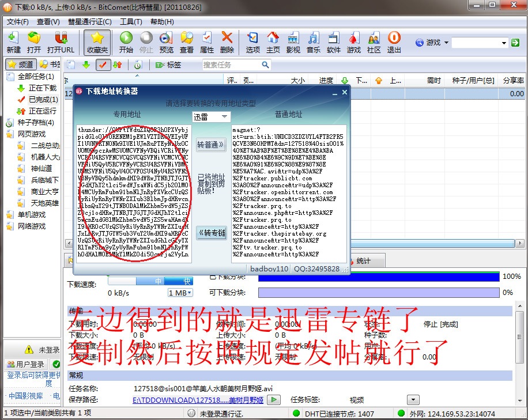Click the 《转专链 convert button
The image size is (528, 420).
[212, 233]
